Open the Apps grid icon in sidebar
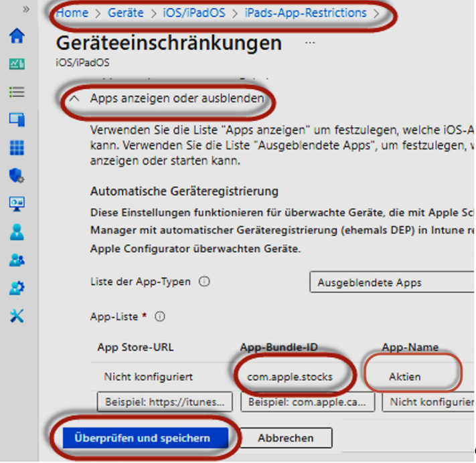476x463 pixels. point(17,148)
